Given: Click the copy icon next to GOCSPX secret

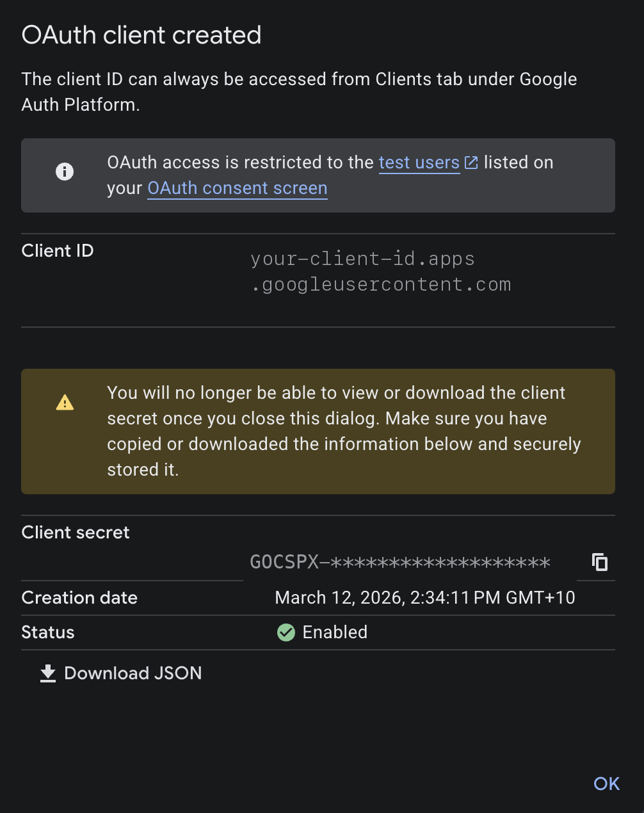Looking at the screenshot, I should click(599, 561).
